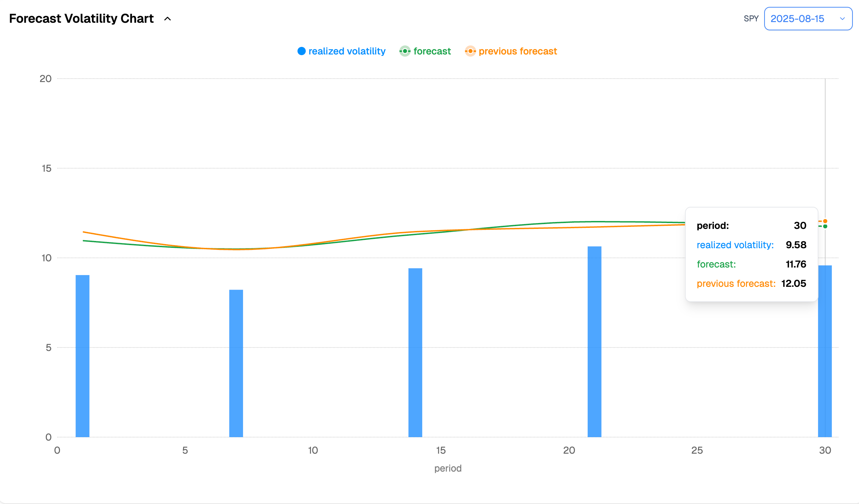Select the tallest blue bar near period 21
859x504 pixels.
coord(594,341)
